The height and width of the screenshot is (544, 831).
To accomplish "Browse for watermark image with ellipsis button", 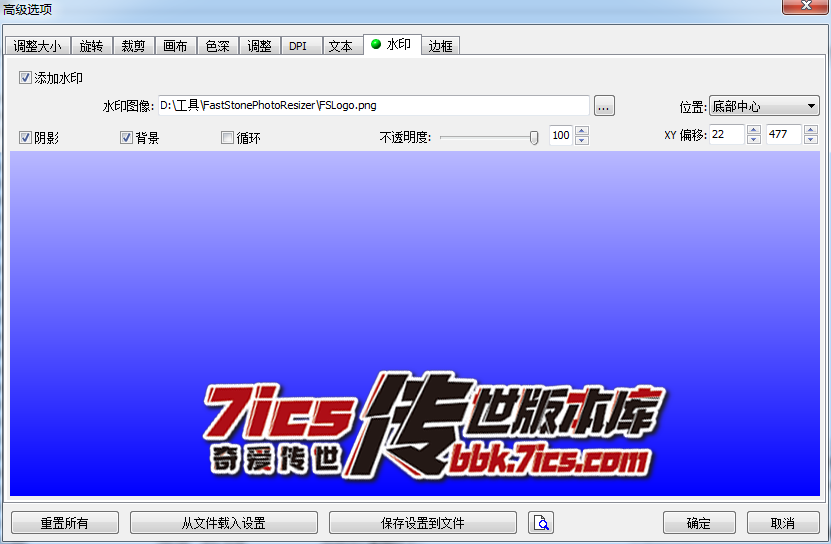I will click(604, 106).
